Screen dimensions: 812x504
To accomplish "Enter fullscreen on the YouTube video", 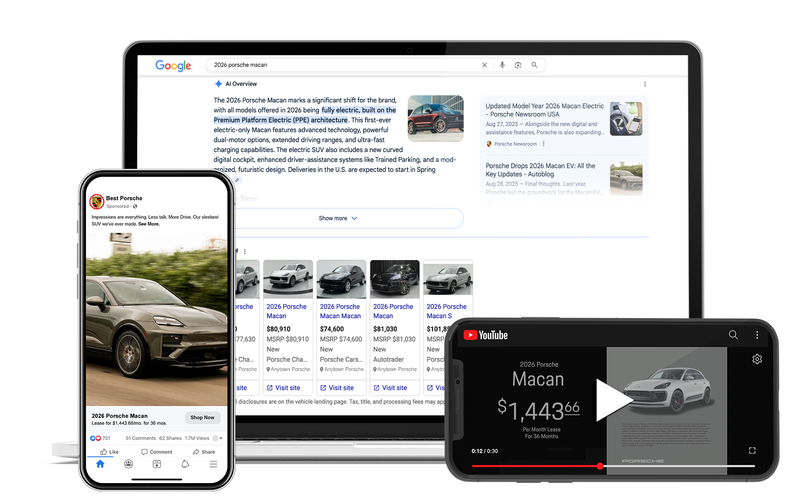I will (752, 451).
